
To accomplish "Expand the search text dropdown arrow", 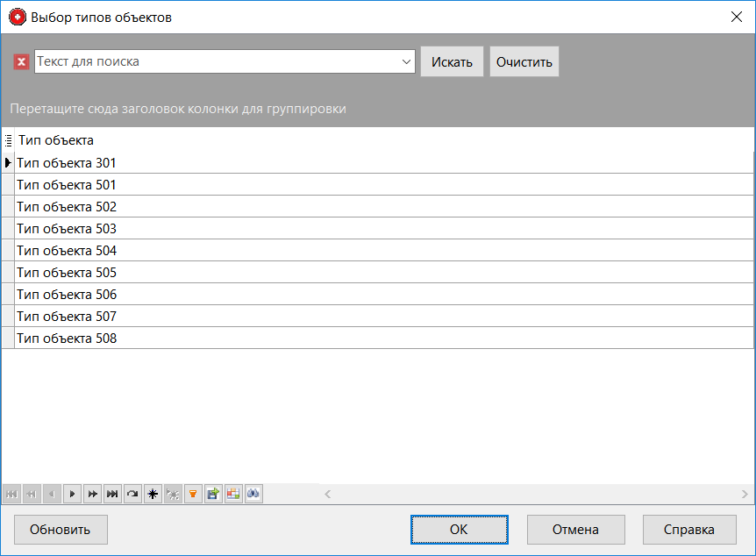I will (406, 61).
